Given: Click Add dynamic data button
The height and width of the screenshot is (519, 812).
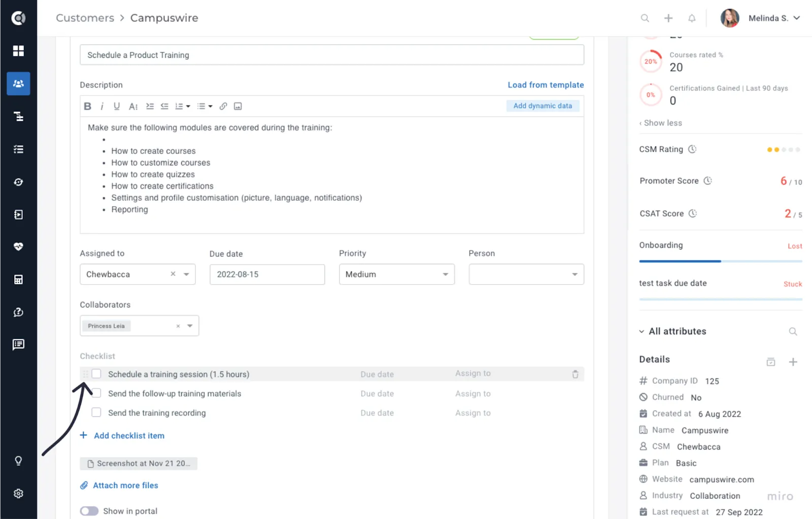Looking at the screenshot, I should coord(543,106).
